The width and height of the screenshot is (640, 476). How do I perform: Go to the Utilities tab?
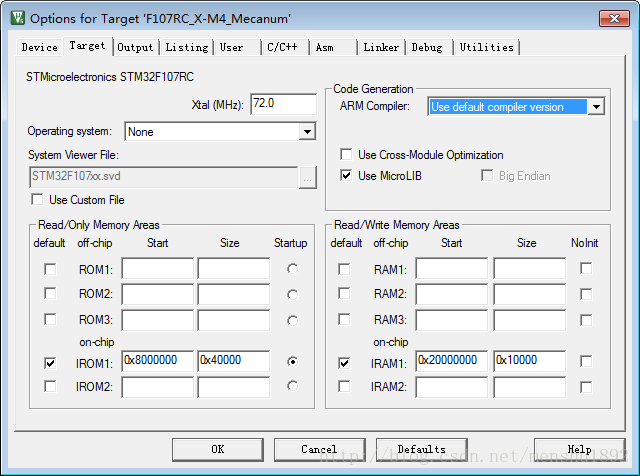[486, 47]
